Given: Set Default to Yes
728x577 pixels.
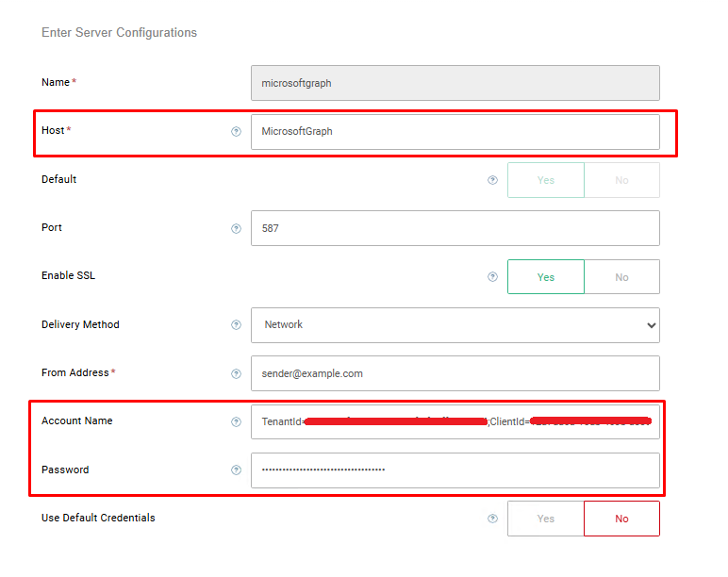Looking at the screenshot, I should point(546,180).
